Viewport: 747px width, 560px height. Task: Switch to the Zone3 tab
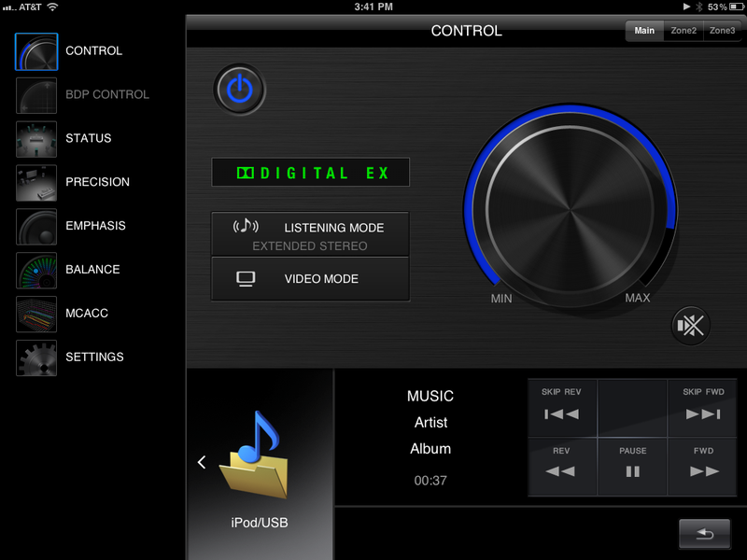pyautogui.click(x=722, y=31)
